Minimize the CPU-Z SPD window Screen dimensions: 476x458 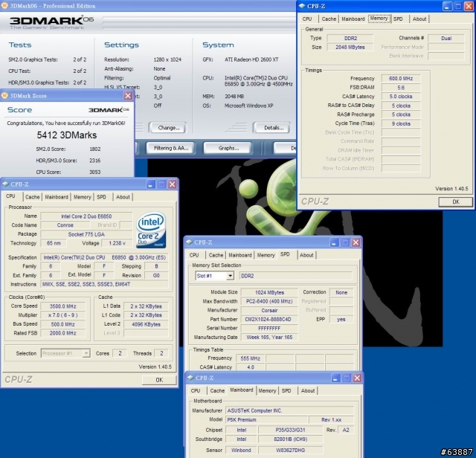point(334,242)
